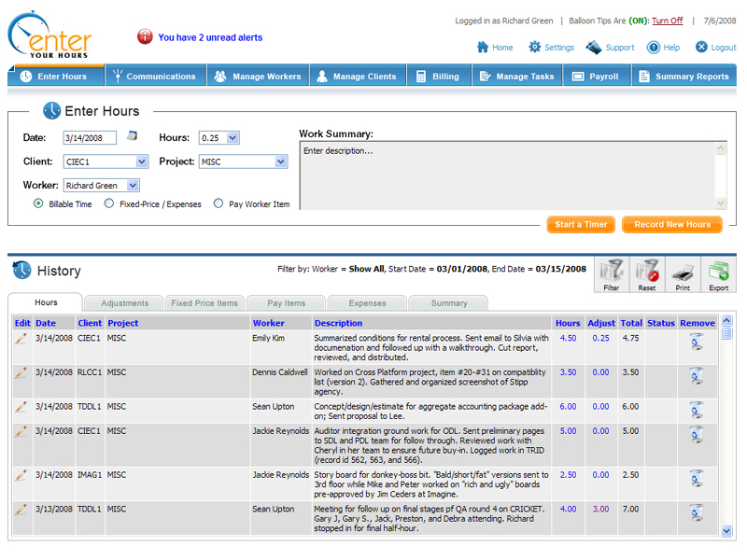
Task: Remove Dennis Caldwell's entry via trash icon
Action: pos(696,375)
